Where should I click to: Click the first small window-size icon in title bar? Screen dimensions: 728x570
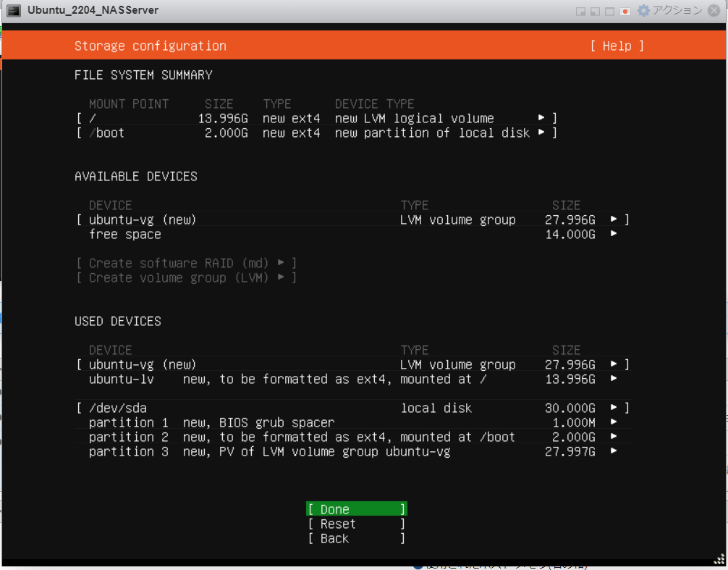(x=580, y=11)
